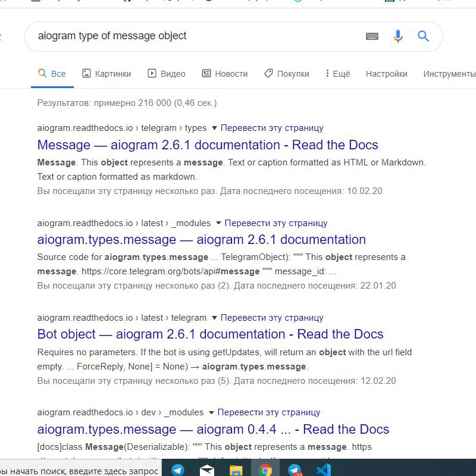Viewport: 476px width, 476px height.
Task: Click the blue magnifier search button
Action: coord(423,36)
